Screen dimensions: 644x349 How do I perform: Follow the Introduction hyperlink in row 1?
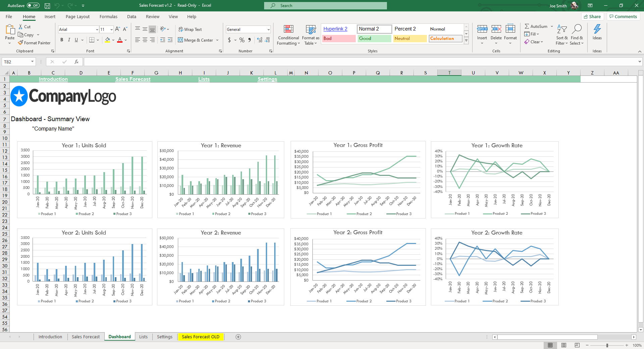(53, 79)
